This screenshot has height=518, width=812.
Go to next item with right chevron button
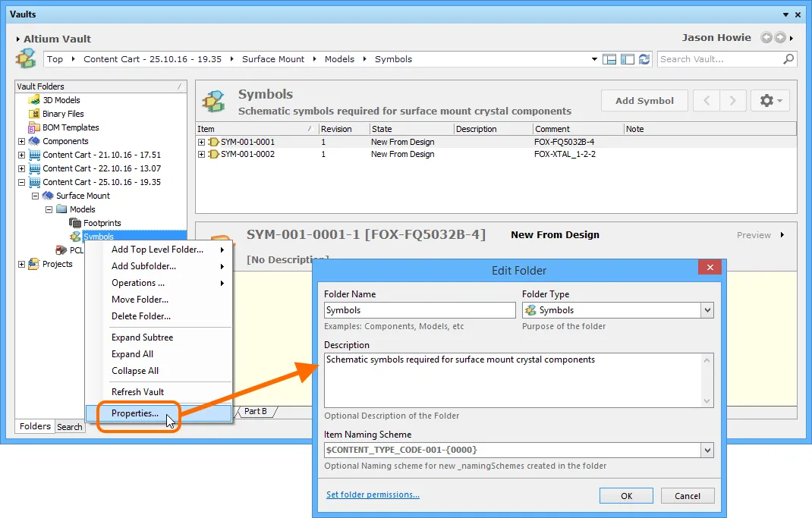coord(733,100)
